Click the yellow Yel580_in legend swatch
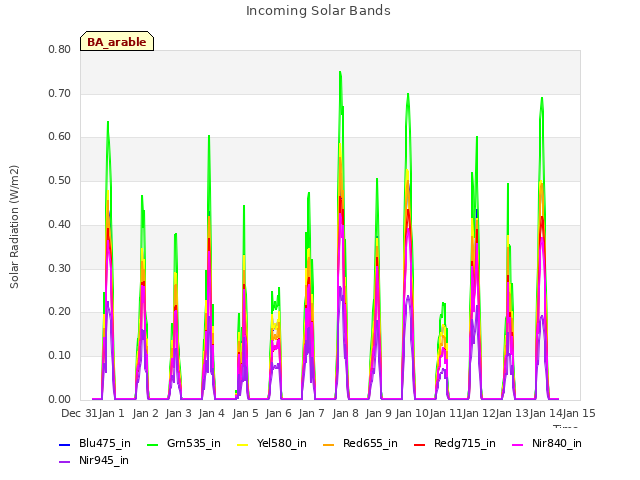Screen dimensions: 640x480 point(242,444)
